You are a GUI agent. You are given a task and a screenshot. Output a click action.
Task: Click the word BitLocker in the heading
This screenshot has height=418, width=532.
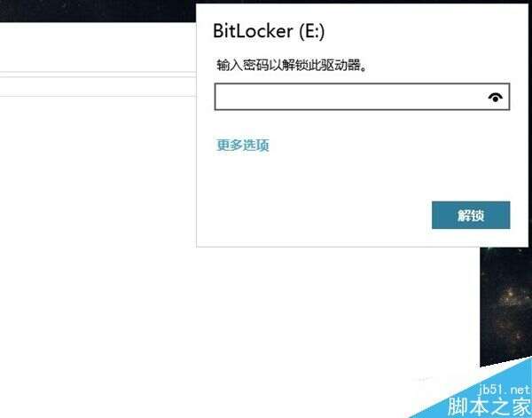(x=253, y=31)
